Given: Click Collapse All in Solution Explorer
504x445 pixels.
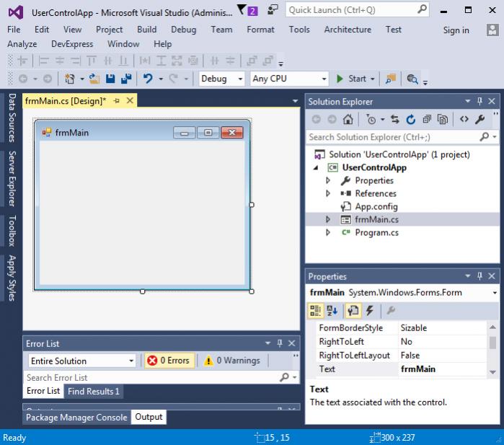Looking at the screenshot, I should 427,119.
